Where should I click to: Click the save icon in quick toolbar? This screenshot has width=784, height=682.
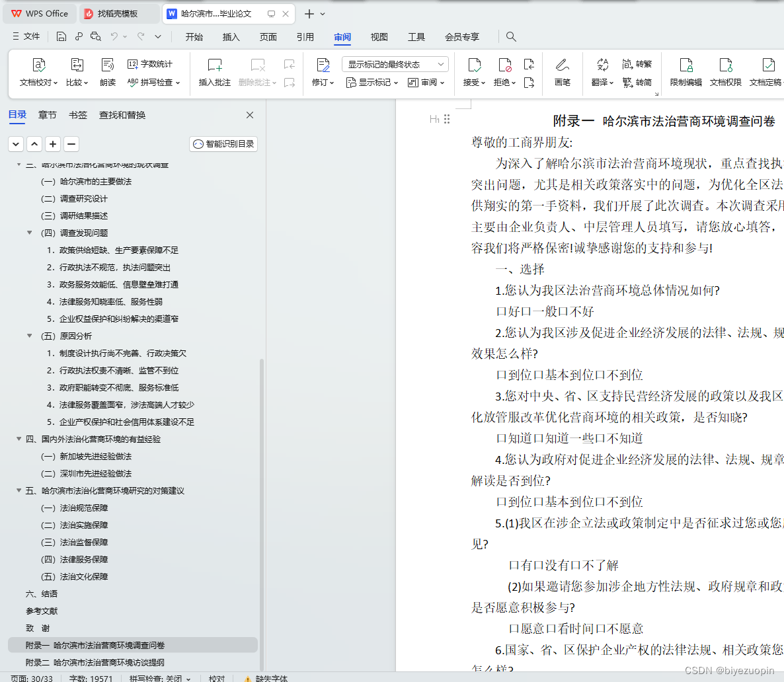click(x=61, y=36)
